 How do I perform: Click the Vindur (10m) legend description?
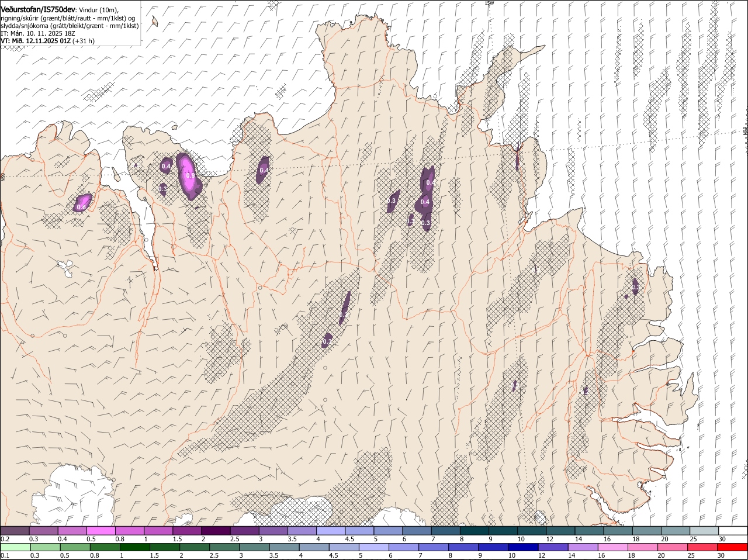click(98, 11)
